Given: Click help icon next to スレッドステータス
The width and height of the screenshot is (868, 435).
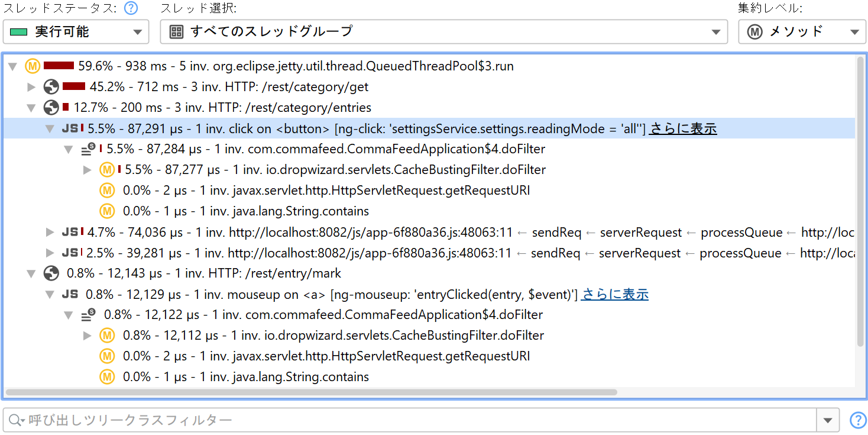Looking at the screenshot, I should point(131,8).
